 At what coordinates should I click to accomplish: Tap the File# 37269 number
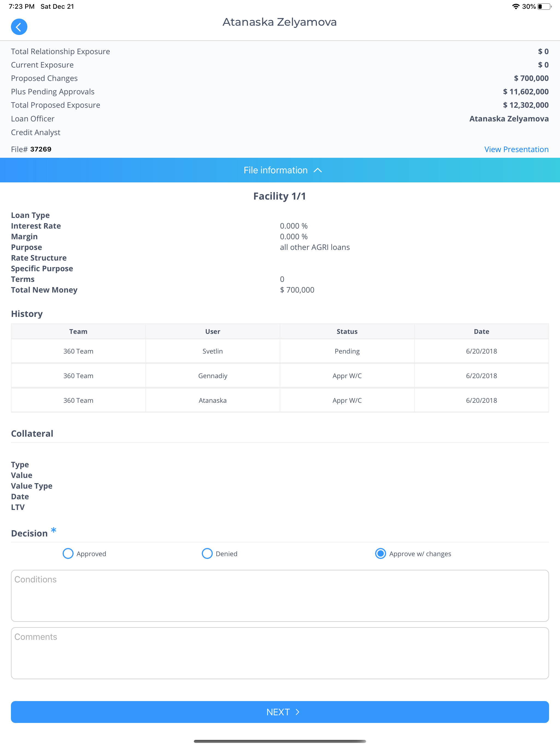tap(41, 149)
